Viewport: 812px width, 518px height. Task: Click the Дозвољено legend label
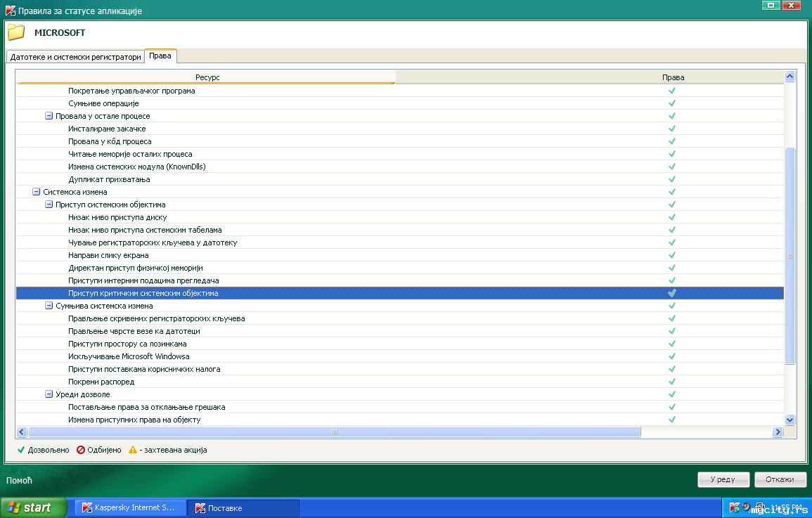click(49, 450)
